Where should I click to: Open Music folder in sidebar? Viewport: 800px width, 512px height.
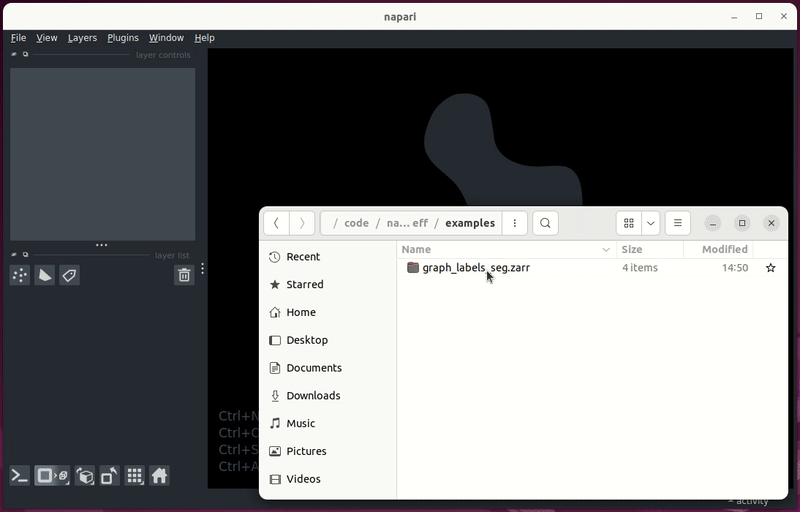328,423
